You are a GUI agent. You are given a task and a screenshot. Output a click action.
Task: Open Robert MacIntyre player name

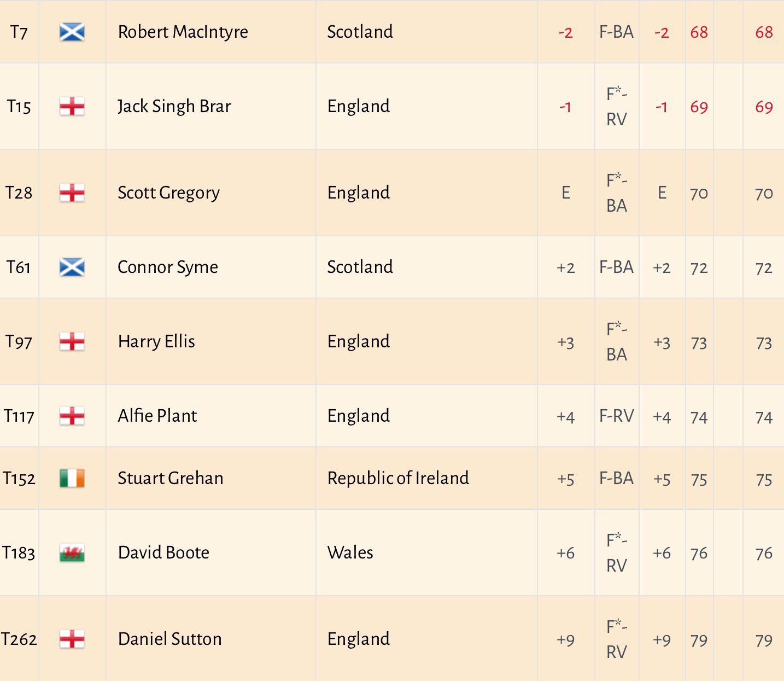183,32
